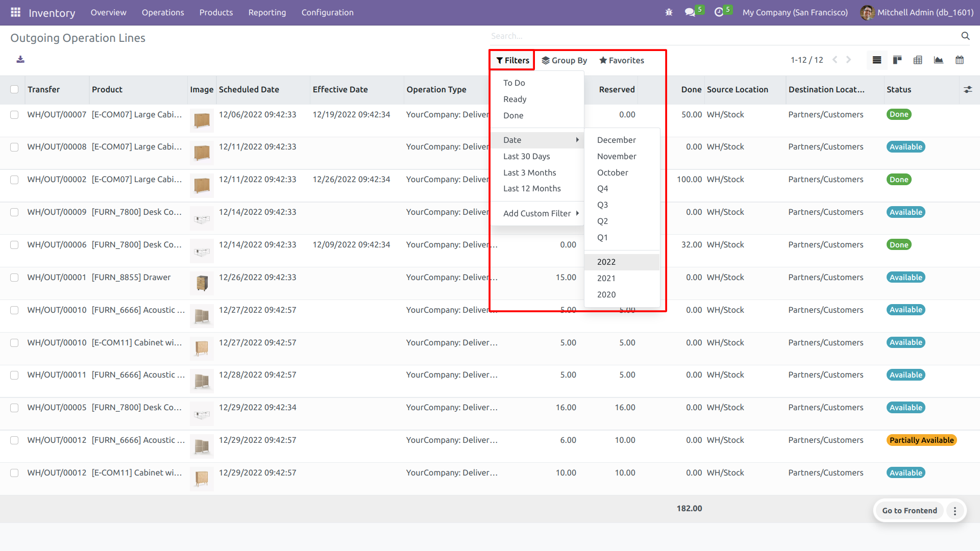Image resolution: width=980 pixels, height=551 pixels.
Task: Open the apps grid menu icon
Action: pyautogui.click(x=15, y=12)
